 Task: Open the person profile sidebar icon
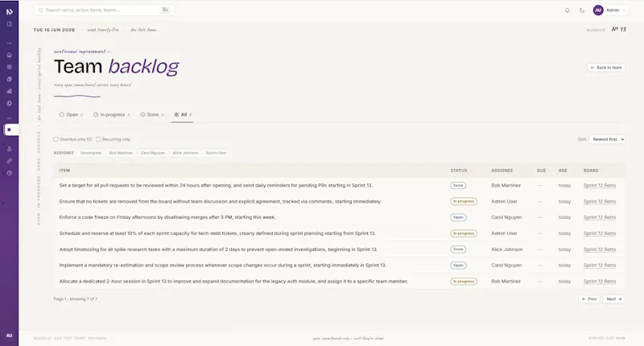click(9, 149)
